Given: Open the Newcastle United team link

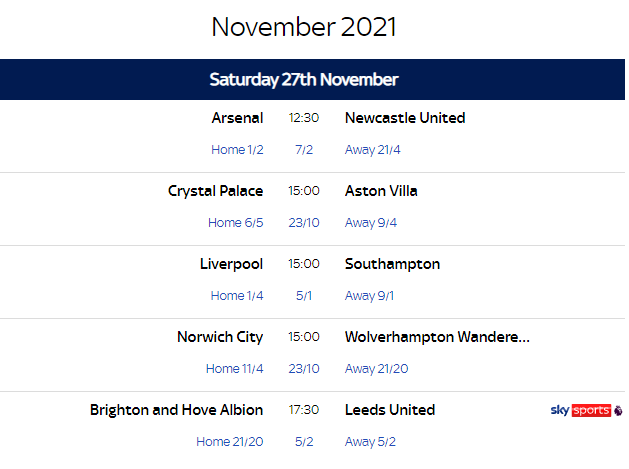Looking at the screenshot, I should 405,118.
